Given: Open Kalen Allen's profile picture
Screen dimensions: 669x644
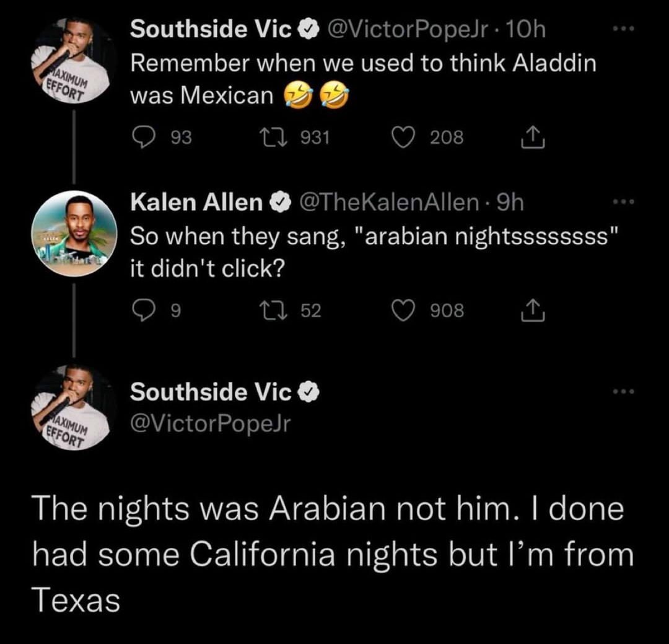Looking at the screenshot, I should pyautogui.click(x=74, y=234).
